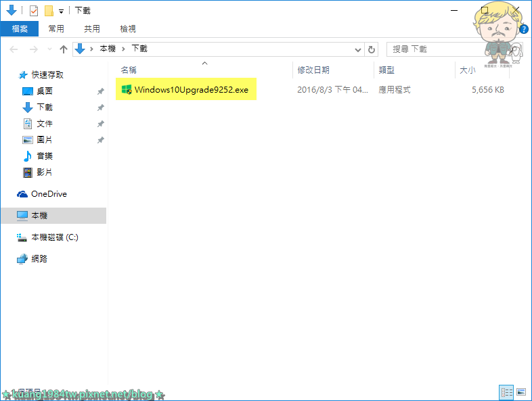Open the 檔案 file menu tab
Screen dimensions: 532x401
[20, 29]
